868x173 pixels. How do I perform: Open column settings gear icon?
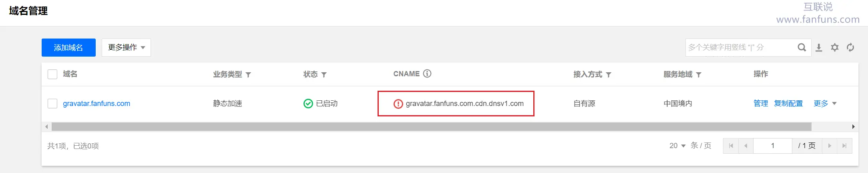coord(835,47)
